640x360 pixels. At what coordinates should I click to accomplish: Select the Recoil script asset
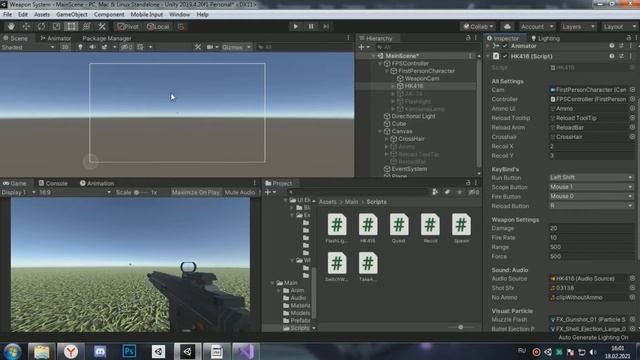click(430, 229)
